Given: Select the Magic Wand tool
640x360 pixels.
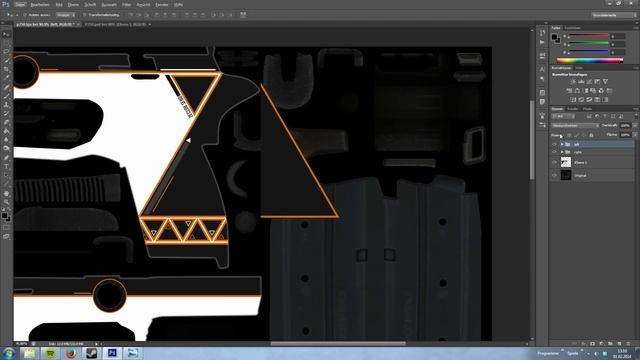Looking at the screenshot, I should click(6, 60).
